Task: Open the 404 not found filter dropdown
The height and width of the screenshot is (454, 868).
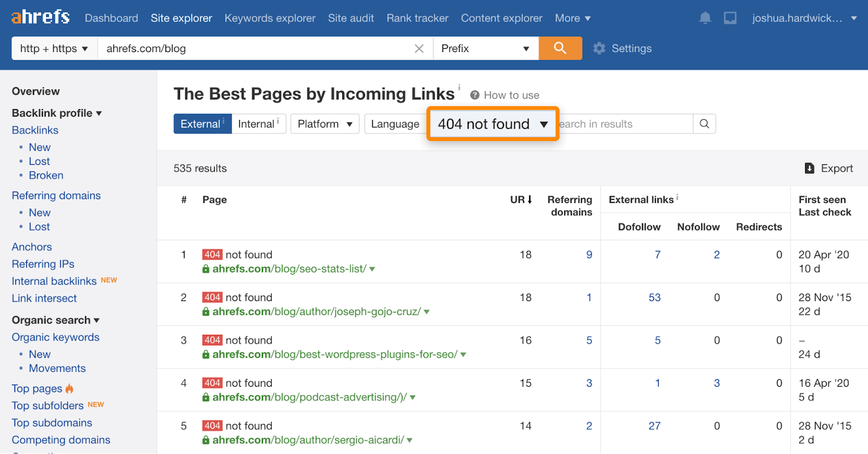Action: click(493, 124)
